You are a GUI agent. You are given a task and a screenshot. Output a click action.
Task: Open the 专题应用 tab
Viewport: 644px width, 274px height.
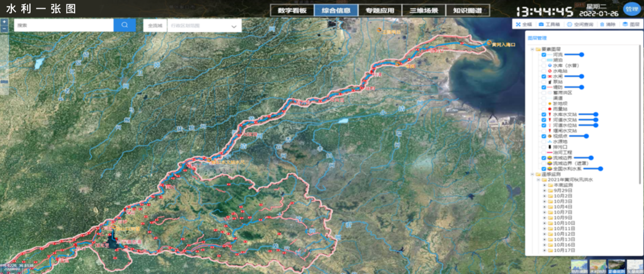pyautogui.click(x=379, y=11)
